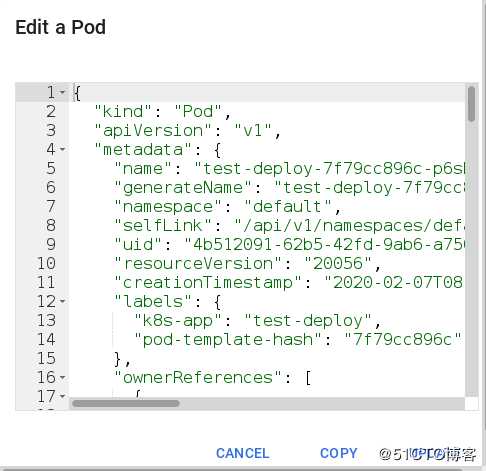This screenshot has width=486, height=471.
Task: Collapse the root object fold arrow on line 1
Action: pyautogui.click(x=62, y=92)
